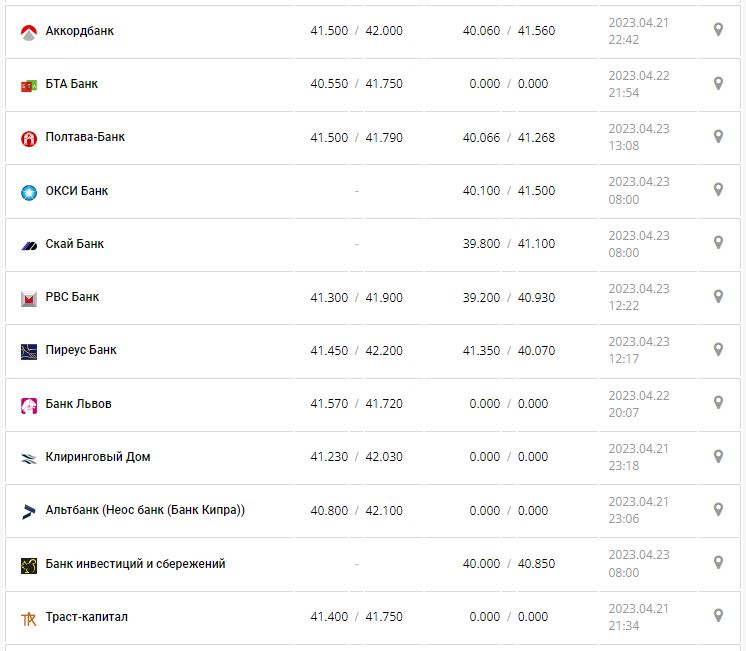Click the РВС Банк map pin
Image resolution: width=746 pixels, height=651 pixels.
click(x=718, y=297)
